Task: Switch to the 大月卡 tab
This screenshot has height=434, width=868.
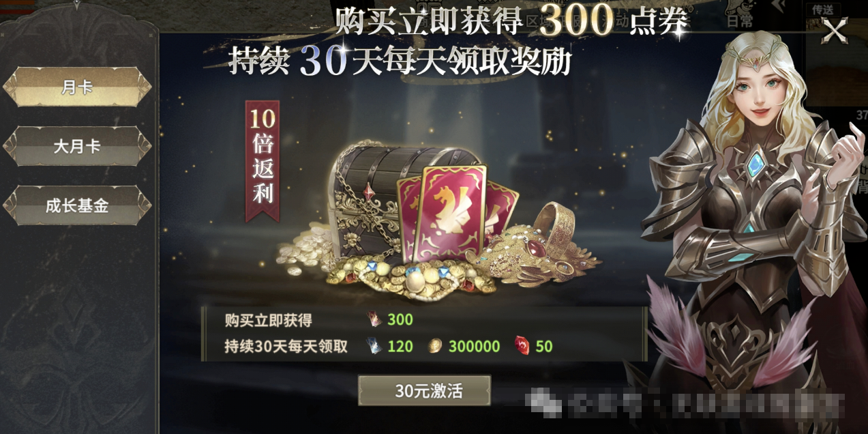Action: click(x=77, y=146)
